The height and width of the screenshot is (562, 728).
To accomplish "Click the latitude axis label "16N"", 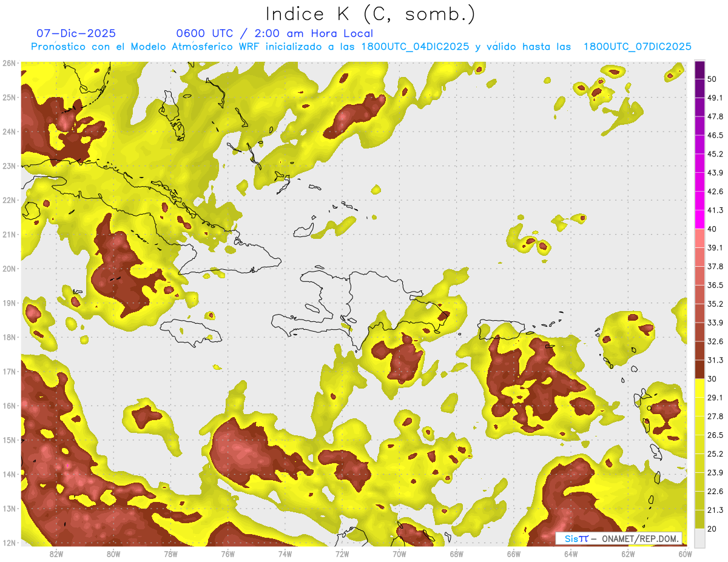I will (8, 406).
